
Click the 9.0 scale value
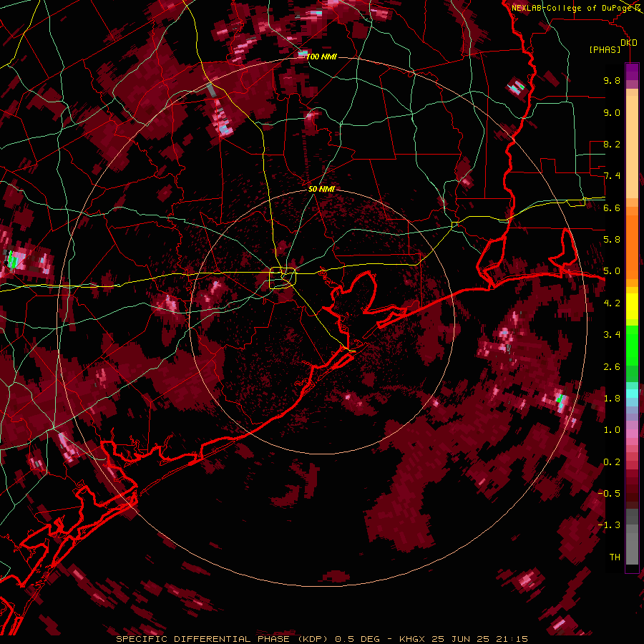tap(612, 112)
